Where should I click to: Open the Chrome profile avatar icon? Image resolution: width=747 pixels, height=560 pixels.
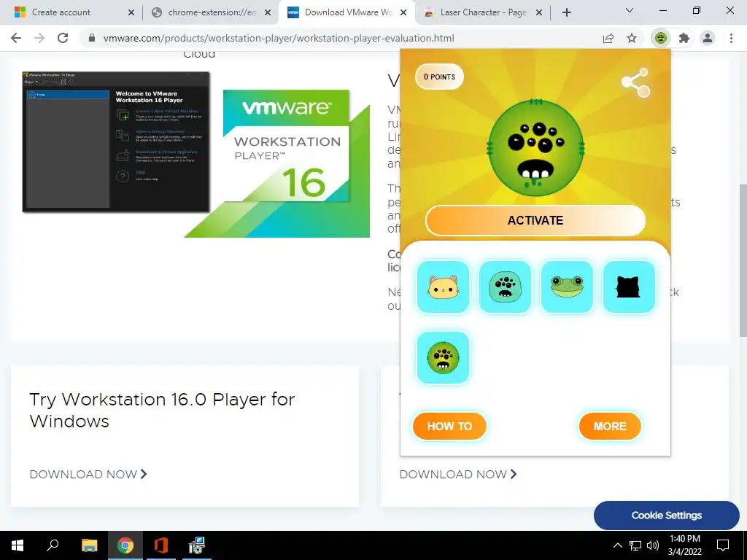(708, 38)
